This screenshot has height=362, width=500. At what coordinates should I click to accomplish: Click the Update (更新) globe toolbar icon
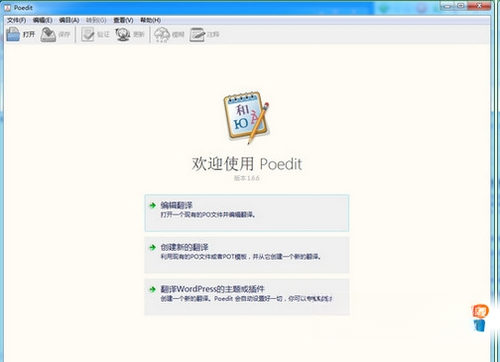123,34
